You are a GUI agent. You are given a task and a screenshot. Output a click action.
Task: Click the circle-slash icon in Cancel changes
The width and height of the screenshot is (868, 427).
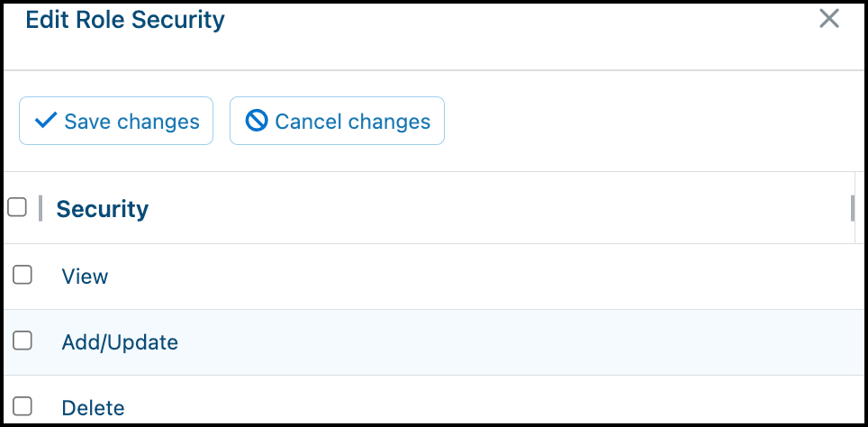(x=257, y=120)
